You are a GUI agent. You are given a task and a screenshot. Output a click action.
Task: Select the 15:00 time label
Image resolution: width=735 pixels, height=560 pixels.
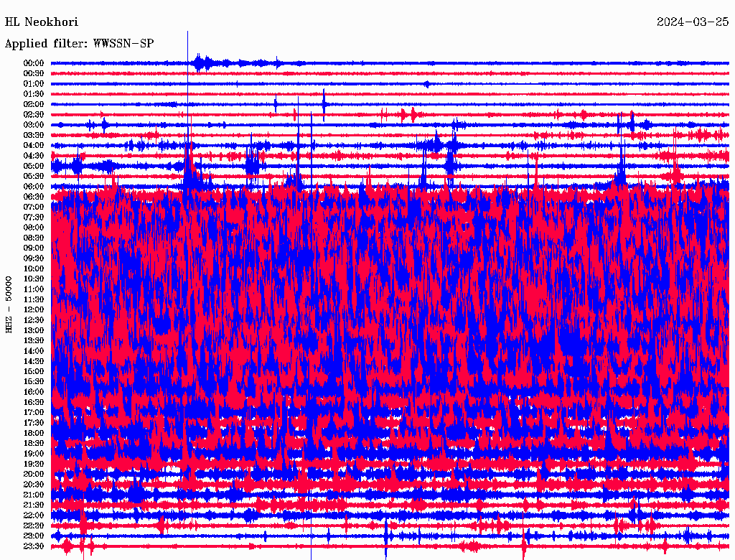coord(34,371)
